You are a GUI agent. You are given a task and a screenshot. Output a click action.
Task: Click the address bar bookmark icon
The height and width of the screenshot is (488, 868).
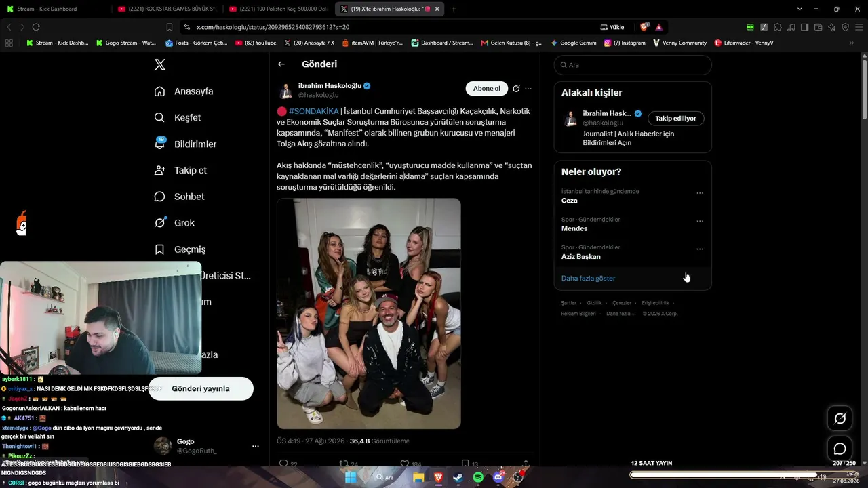click(170, 27)
